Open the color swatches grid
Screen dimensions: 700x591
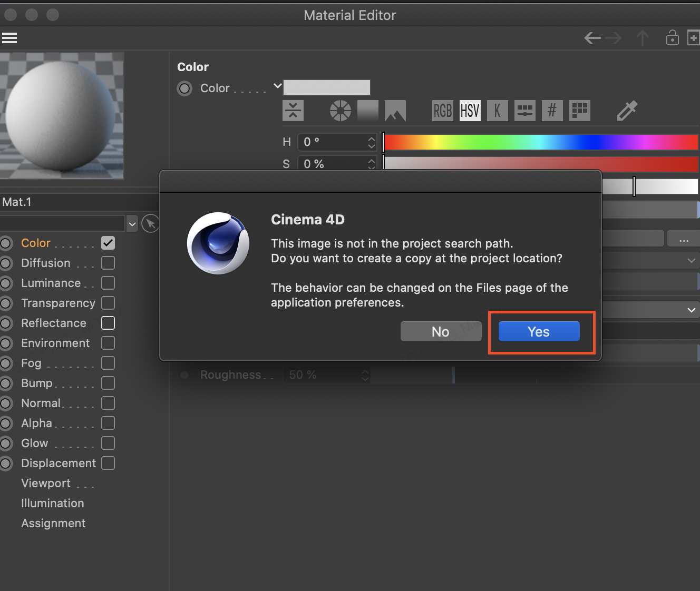[x=580, y=111]
